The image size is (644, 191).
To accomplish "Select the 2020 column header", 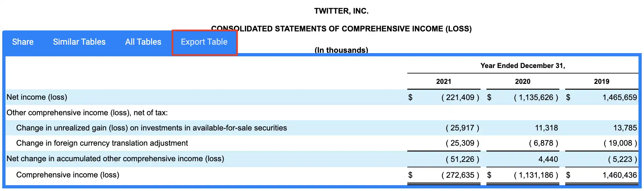I will pyautogui.click(x=522, y=82).
